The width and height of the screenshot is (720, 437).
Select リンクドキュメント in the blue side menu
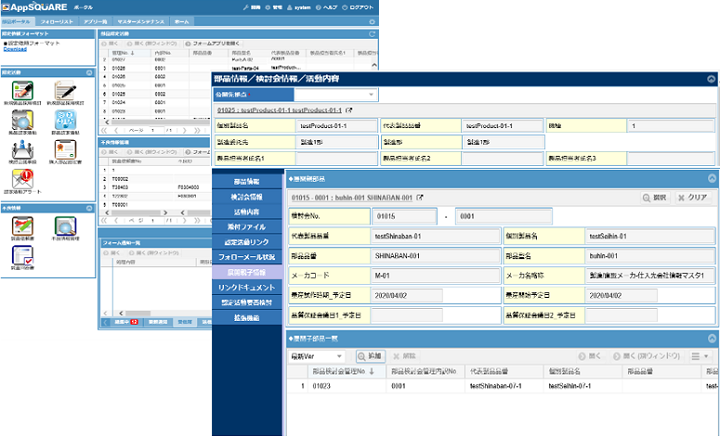tap(244, 287)
